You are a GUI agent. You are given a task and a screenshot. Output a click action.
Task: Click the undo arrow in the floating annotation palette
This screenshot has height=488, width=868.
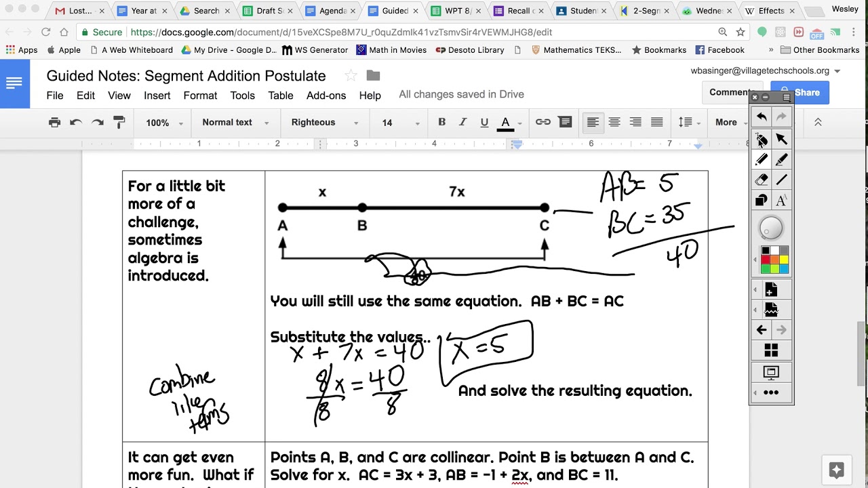762,117
